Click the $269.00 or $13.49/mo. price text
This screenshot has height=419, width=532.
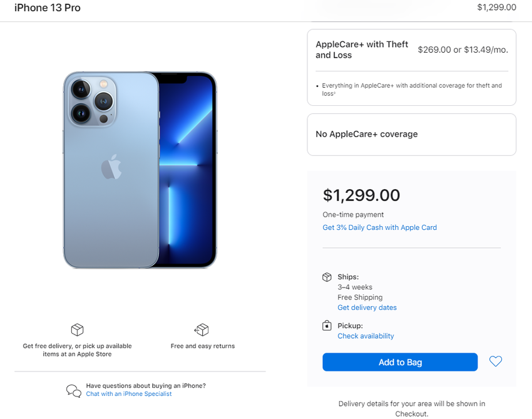tap(463, 50)
